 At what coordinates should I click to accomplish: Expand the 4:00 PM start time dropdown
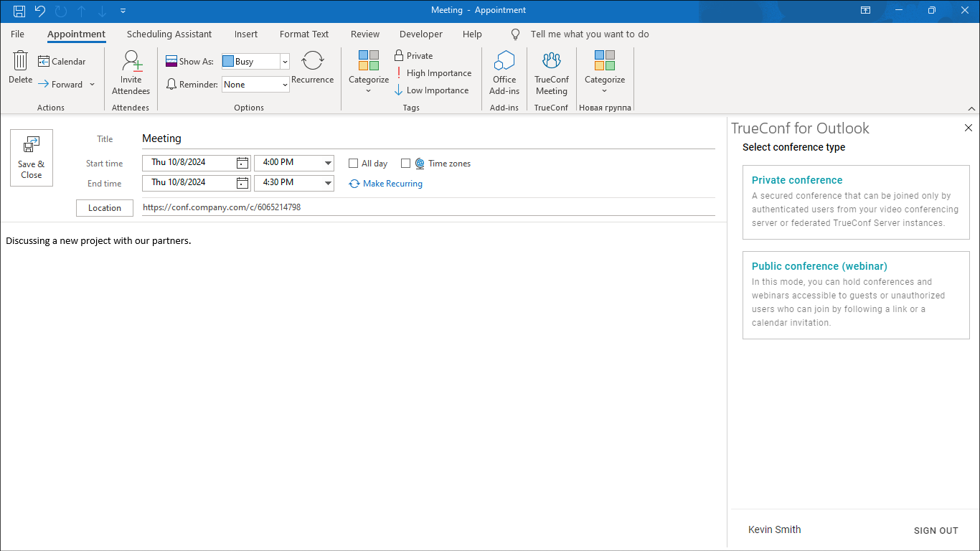(328, 163)
